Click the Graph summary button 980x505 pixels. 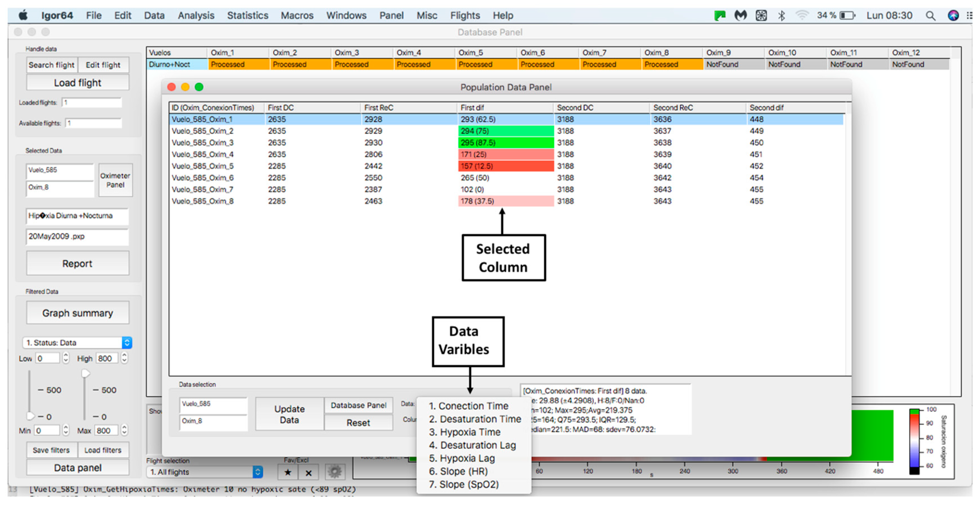point(78,313)
